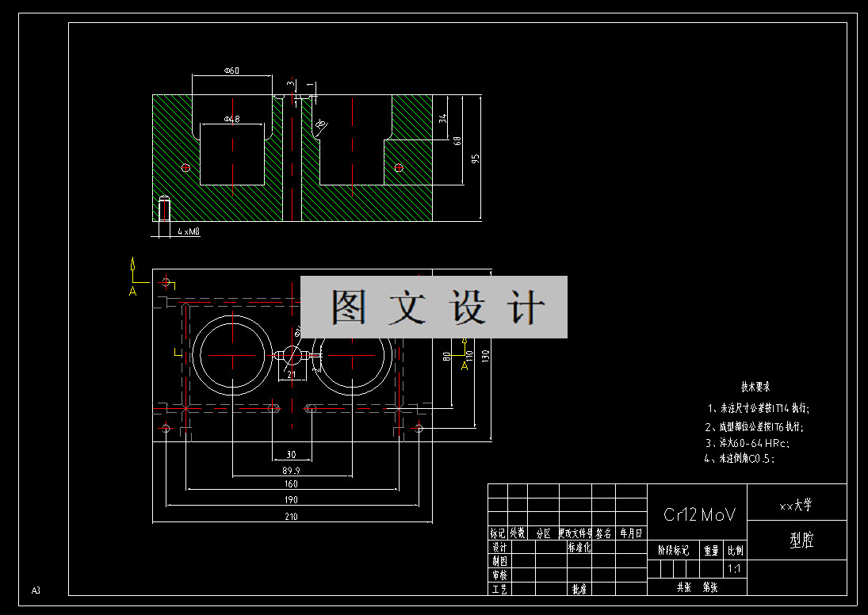The image size is (868, 615).
Task: Click the 审核 row label
Action: click(x=499, y=575)
